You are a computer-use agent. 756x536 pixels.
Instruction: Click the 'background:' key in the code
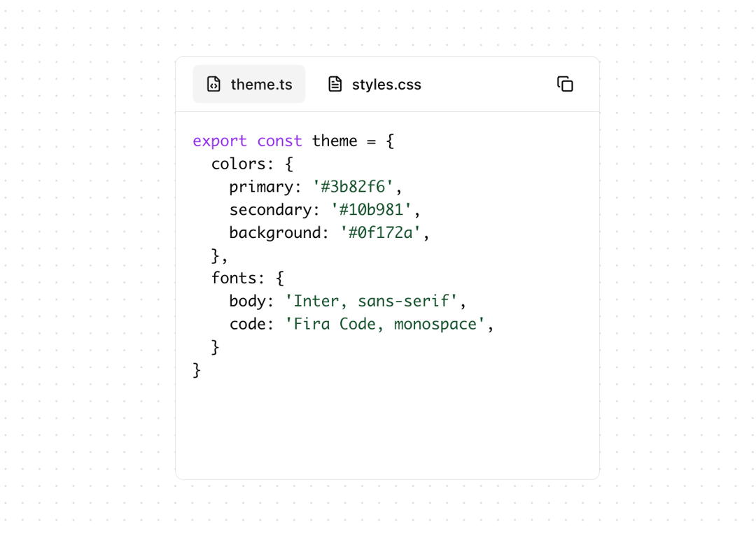279,232
